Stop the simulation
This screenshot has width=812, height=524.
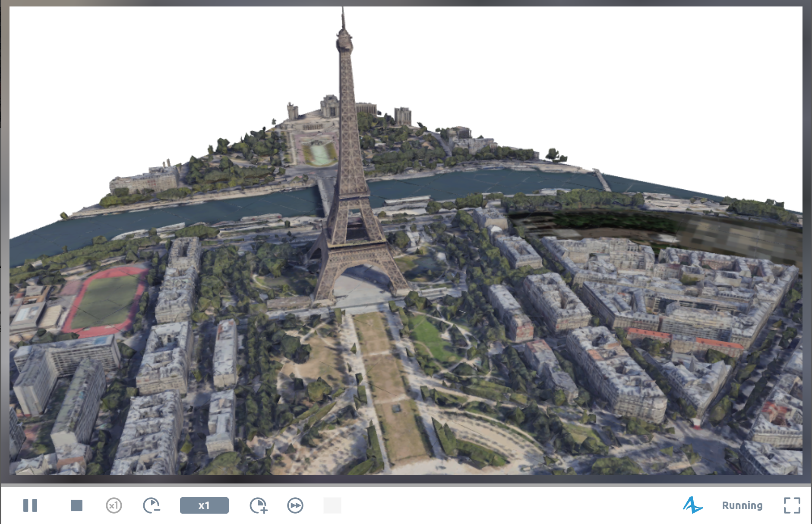coord(76,505)
